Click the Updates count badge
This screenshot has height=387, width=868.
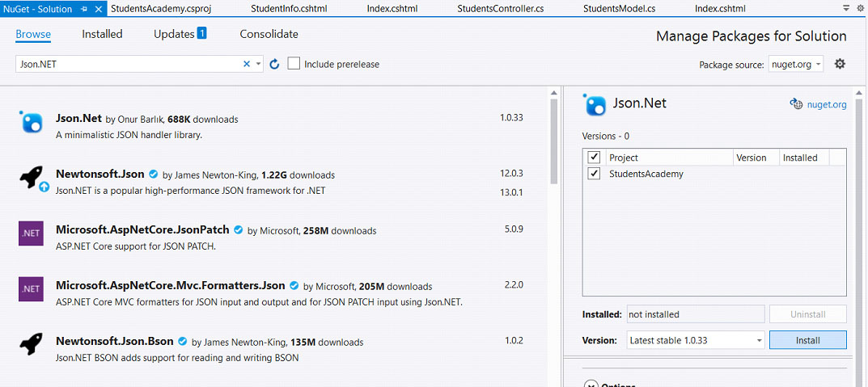(201, 33)
